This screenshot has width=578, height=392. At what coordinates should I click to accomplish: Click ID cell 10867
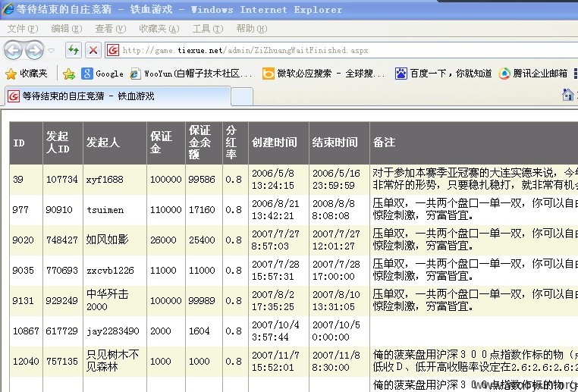point(26,331)
